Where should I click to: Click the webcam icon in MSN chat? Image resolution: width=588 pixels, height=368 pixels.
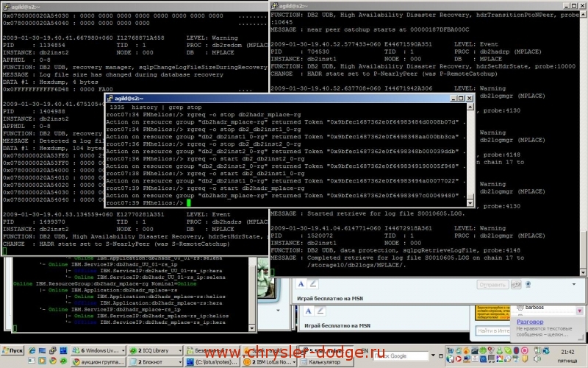pyautogui.click(x=528, y=284)
